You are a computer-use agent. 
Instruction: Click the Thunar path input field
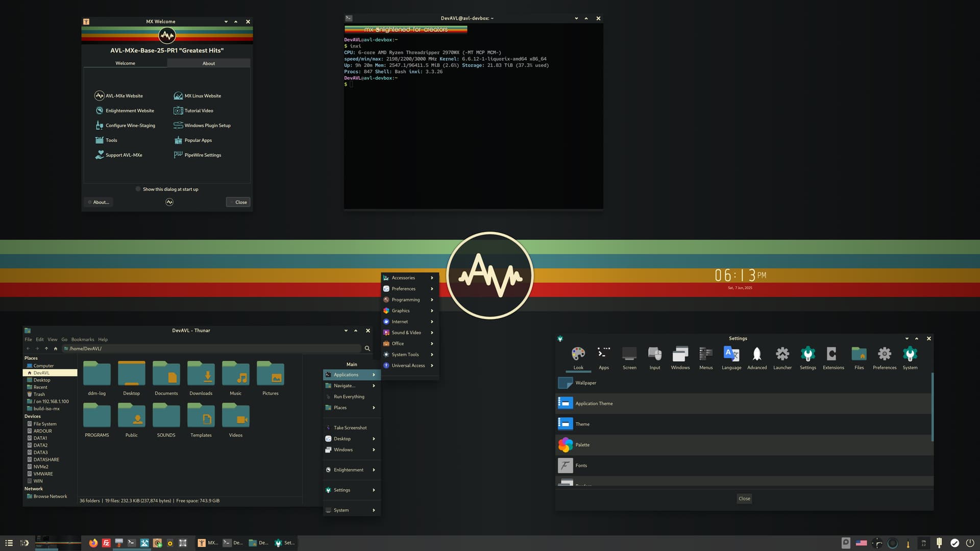pyautogui.click(x=214, y=348)
